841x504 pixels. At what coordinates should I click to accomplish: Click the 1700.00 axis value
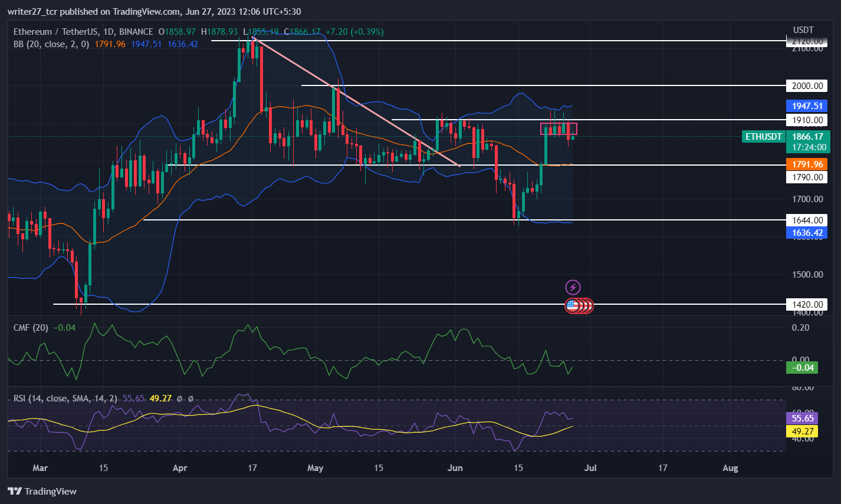pos(807,199)
